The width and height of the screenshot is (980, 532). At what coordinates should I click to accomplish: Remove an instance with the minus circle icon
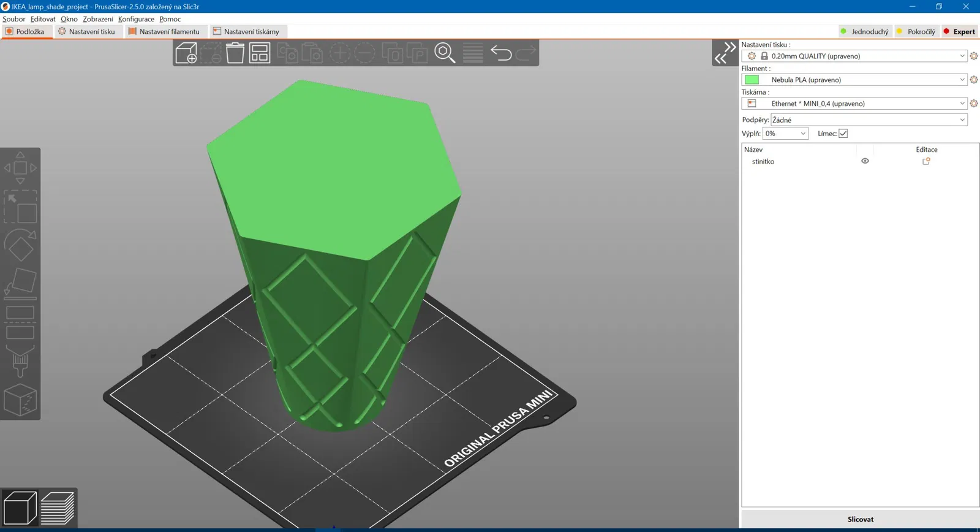364,53
